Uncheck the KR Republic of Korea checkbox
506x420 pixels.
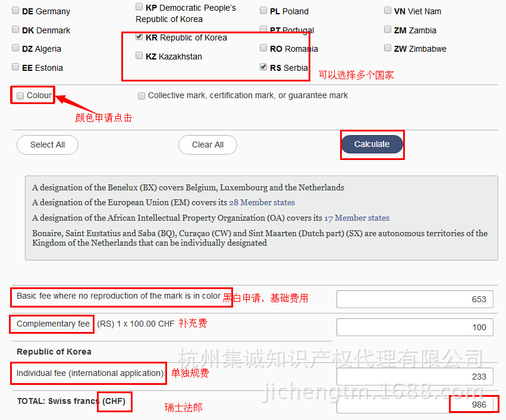click(x=139, y=37)
